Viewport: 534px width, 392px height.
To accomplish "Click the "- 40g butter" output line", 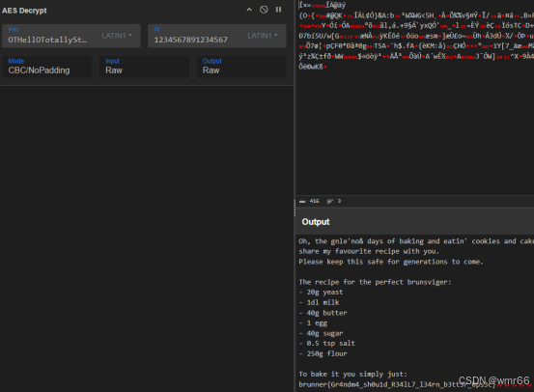I will (323, 313).
